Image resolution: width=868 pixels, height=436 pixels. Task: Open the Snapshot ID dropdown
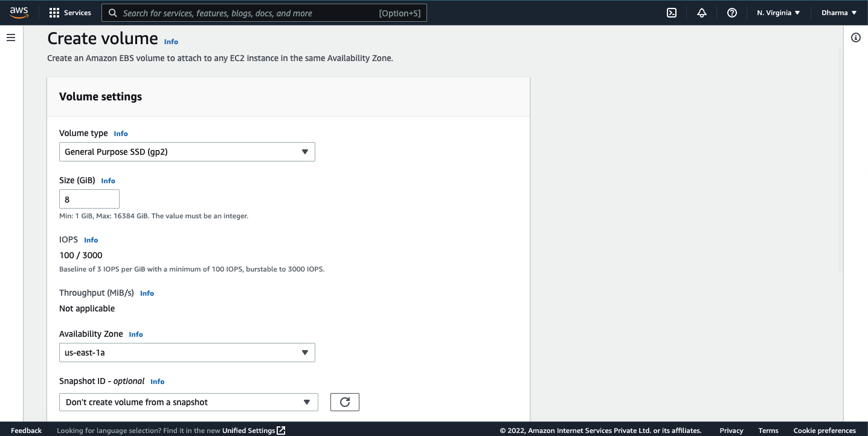188,402
